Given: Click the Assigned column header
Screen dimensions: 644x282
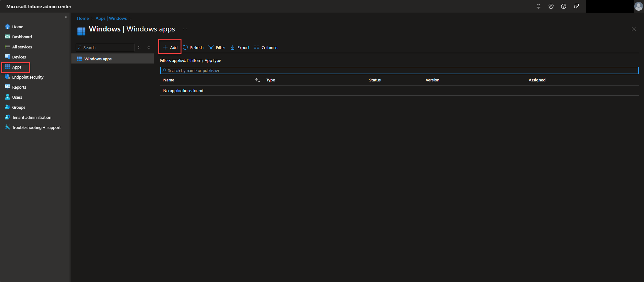Looking at the screenshot, I should click(537, 80).
